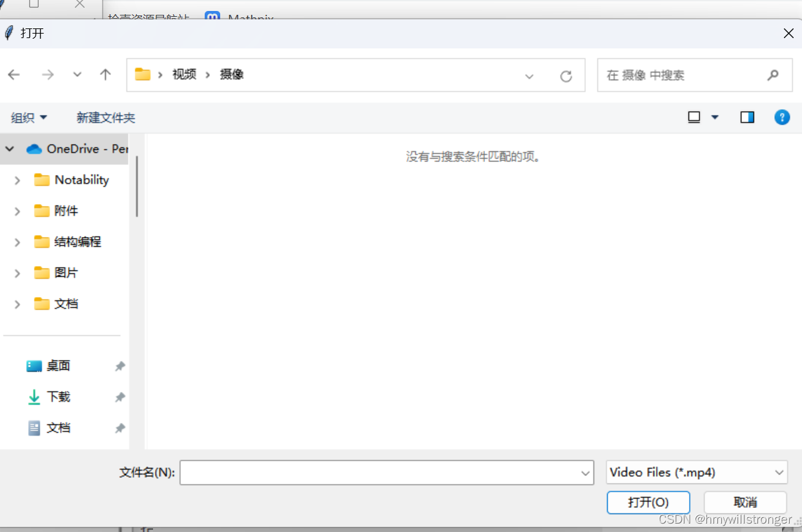Click the 取消 button
This screenshot has width=802, height=532.
click(745, 502)
